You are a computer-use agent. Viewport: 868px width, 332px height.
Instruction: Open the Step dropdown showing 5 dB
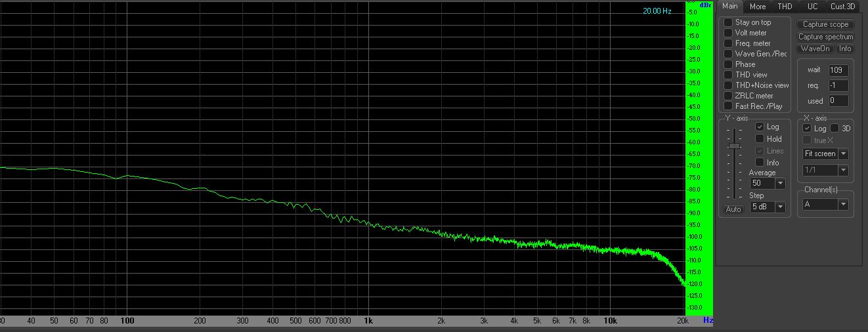(768, 207)
